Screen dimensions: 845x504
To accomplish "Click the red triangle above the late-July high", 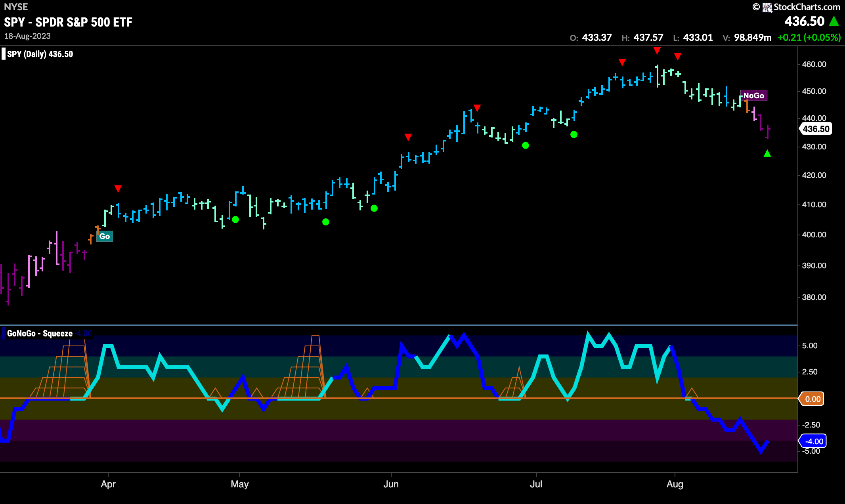I will tap(657, 50).
